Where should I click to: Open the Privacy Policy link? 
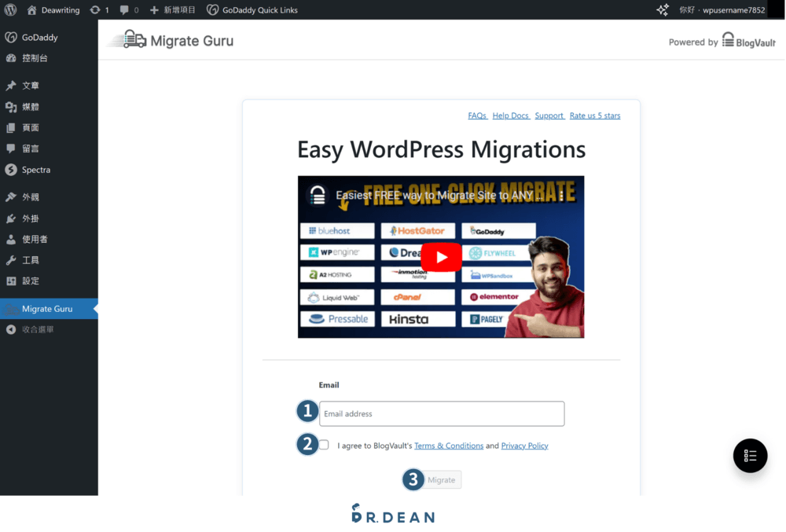(x=524, y=446)
